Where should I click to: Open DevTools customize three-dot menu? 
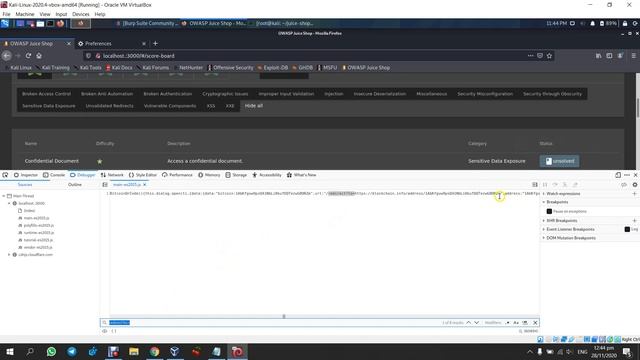coord(627,175)
